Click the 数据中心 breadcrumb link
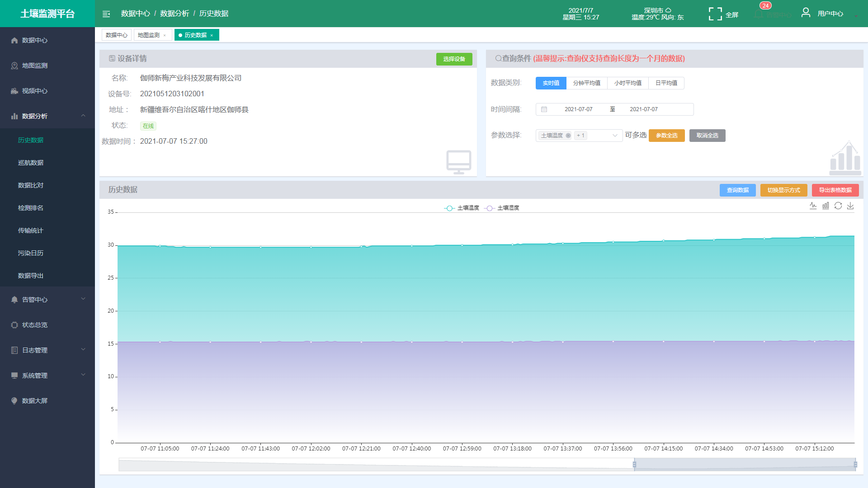 [135, 14]
